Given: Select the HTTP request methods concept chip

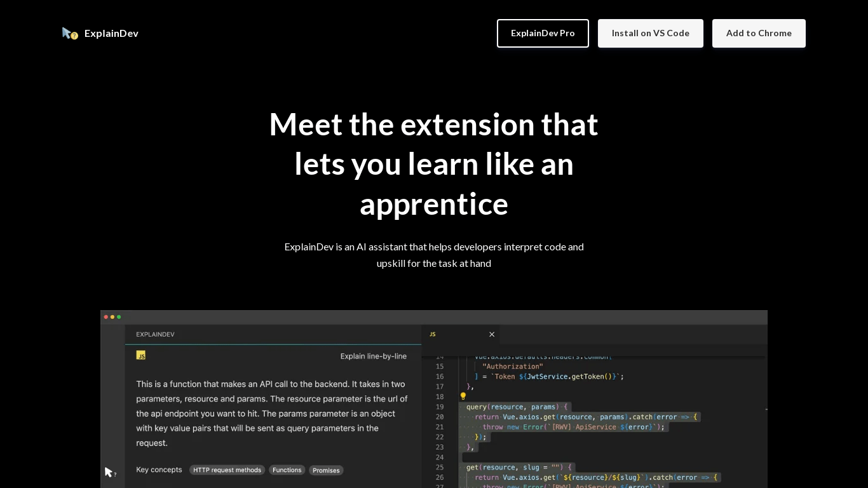Looking at the screenshot, I should (227, 470).
